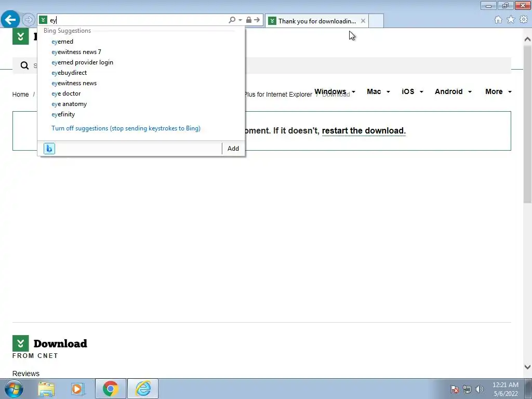Image resolution: width=532 pixels, height=399 pixels.
Task: Expand the iOS navigation menu
Action: 412,91
